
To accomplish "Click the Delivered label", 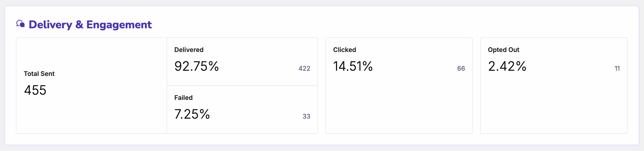I will (189, 49).
